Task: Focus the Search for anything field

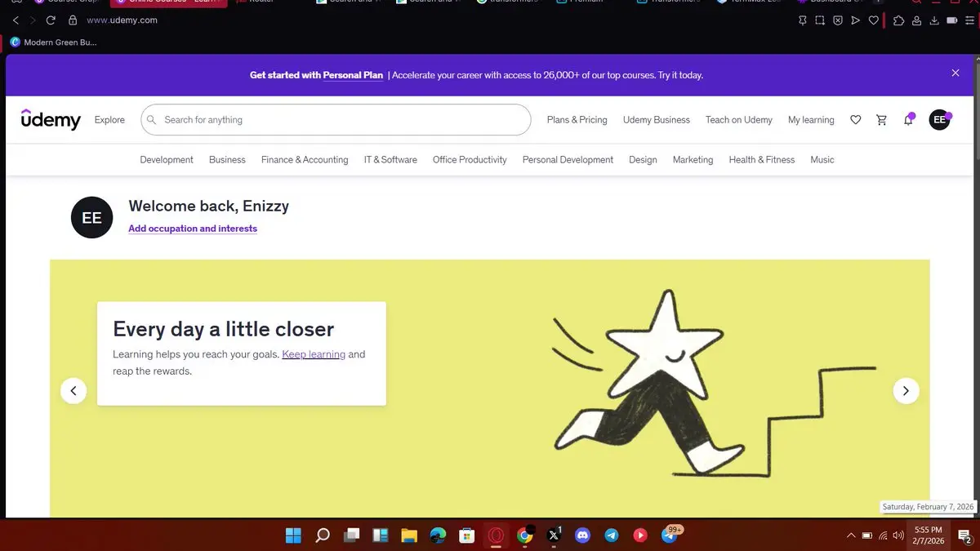Action: coord(336,120)
